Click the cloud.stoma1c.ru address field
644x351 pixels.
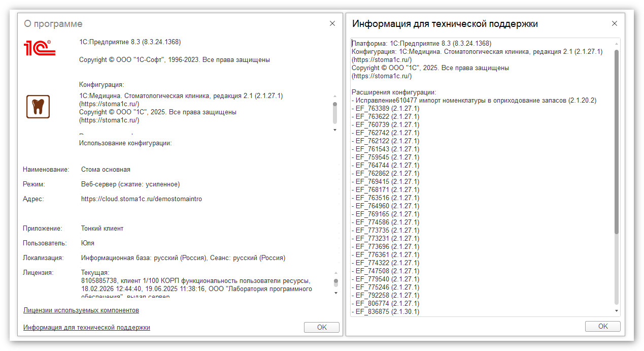pos(142,199)
